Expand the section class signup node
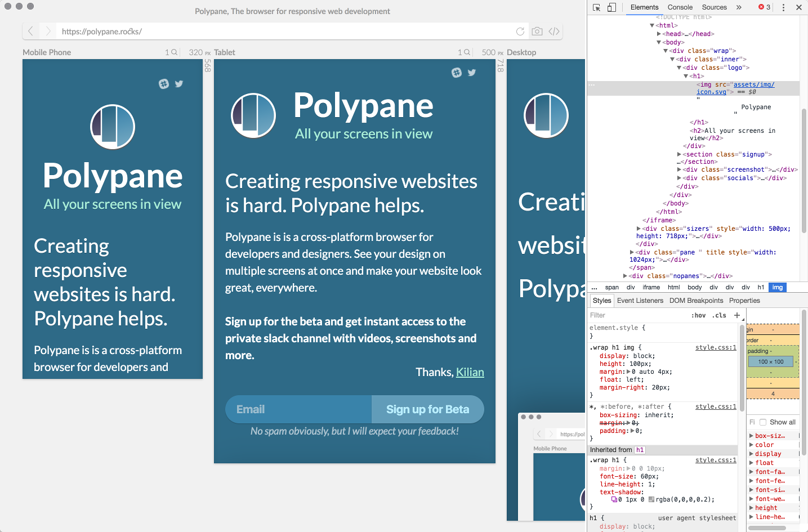This screenshot has width=808, height=532. [x=679, y=154]
